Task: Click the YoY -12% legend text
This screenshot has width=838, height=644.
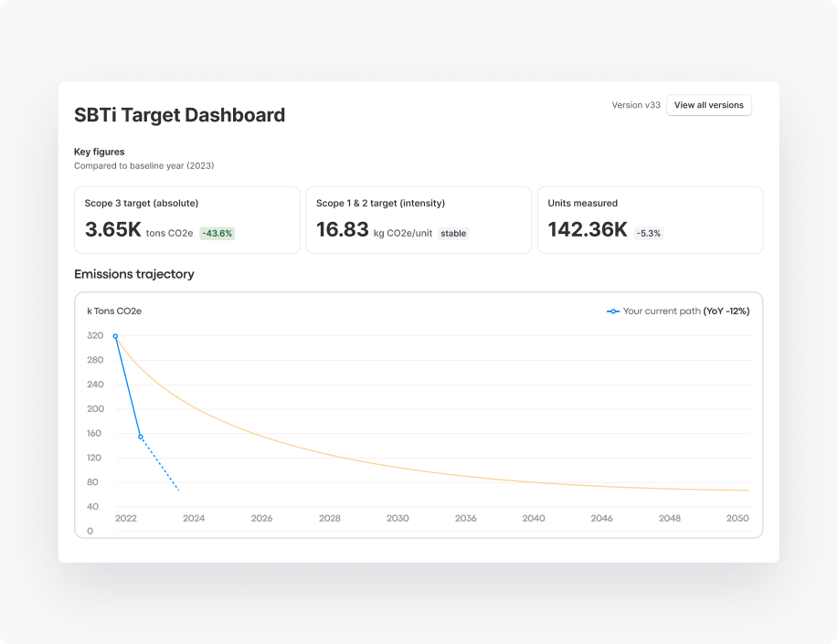Action: pos(727,311)
